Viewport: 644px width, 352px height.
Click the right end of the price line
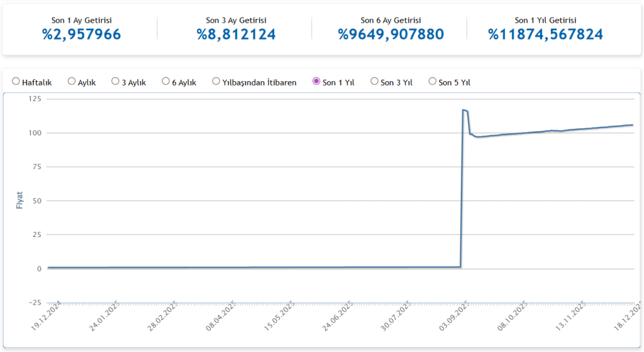pyautogui.click(x=631, y=124)
